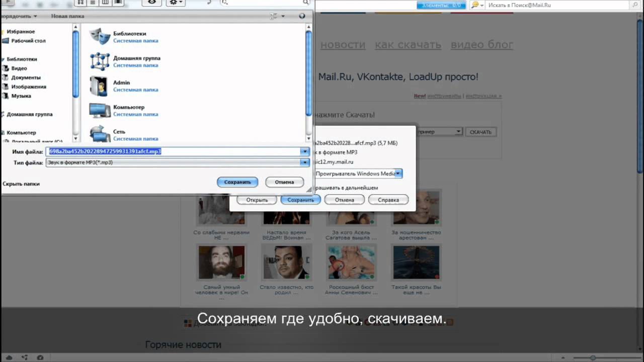Open the Admin user folder icon

pos(99,86)
